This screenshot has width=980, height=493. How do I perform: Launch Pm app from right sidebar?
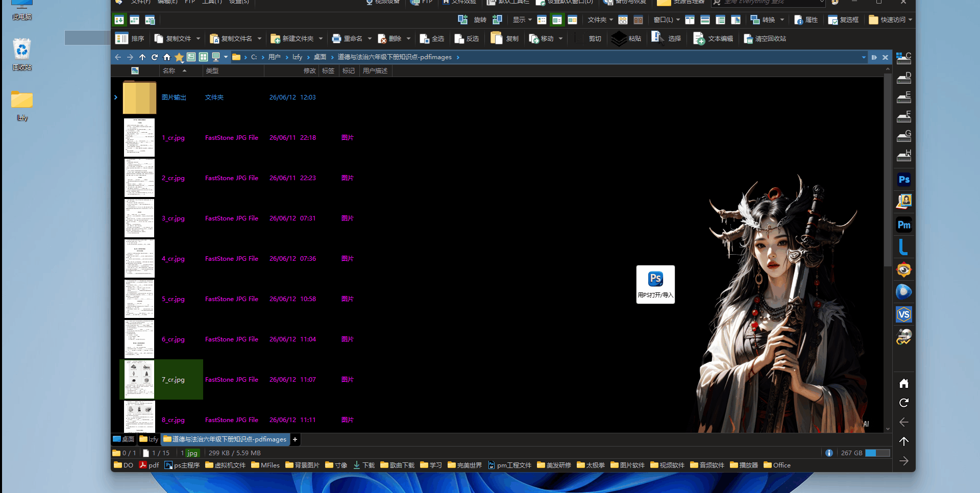coord(904,225)
